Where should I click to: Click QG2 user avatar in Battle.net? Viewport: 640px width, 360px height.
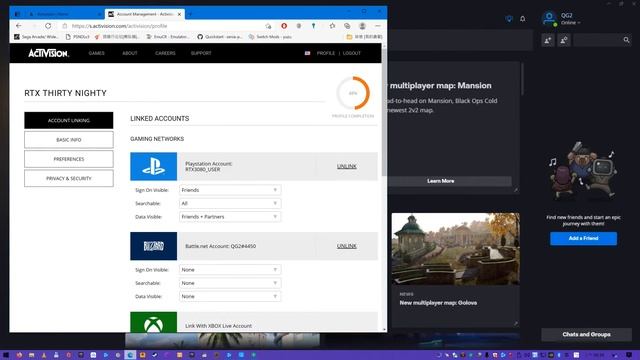point(549,18)
